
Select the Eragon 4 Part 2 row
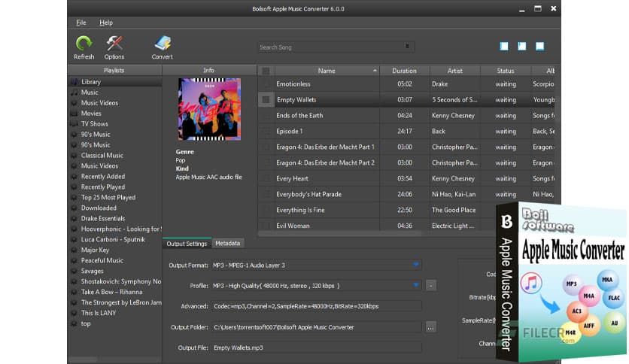coord(406,162)
